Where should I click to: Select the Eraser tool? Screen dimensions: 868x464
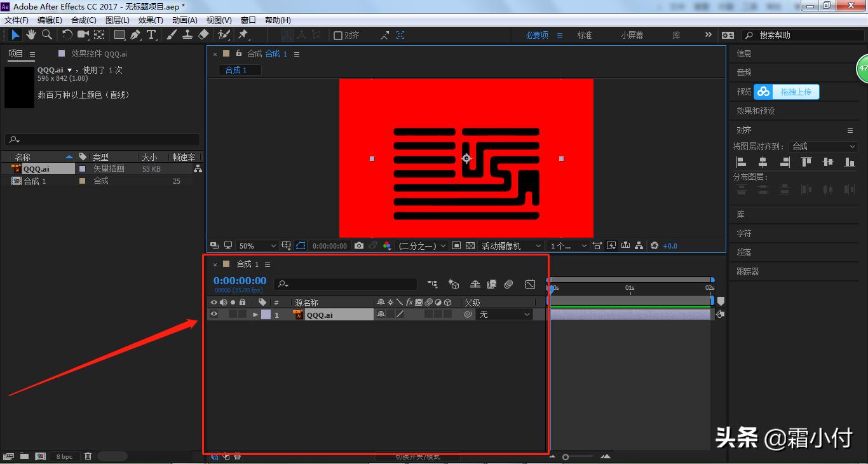pos(203,35)
